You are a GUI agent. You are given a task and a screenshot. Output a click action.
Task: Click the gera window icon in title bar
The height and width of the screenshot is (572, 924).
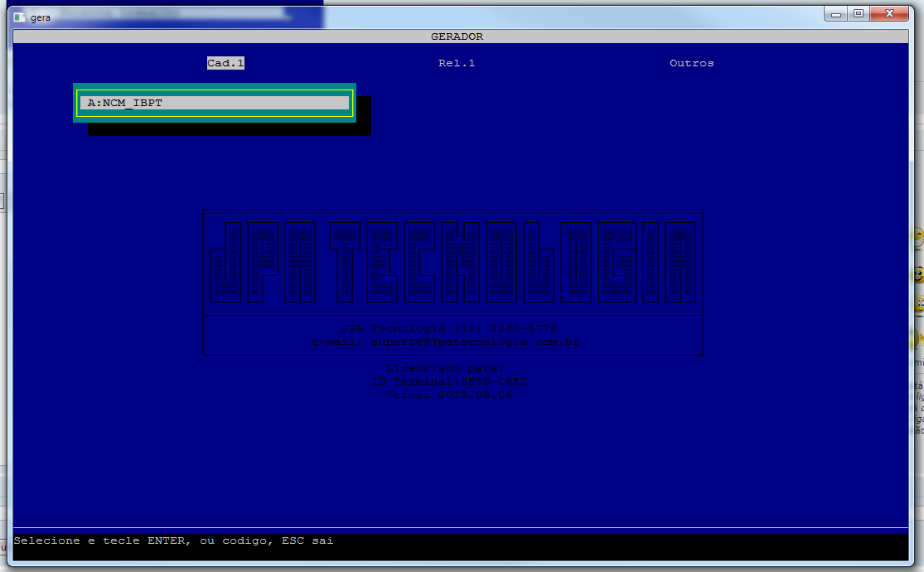[x=19, y=17]
